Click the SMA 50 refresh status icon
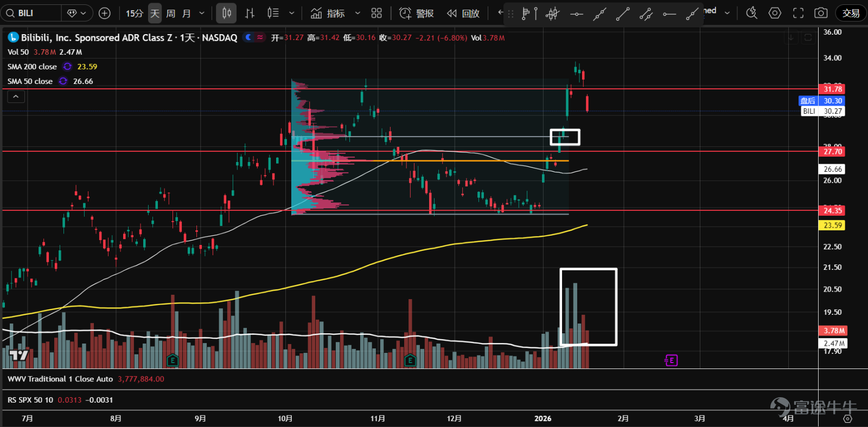868x427 pixels. click(x=63, y=81)
